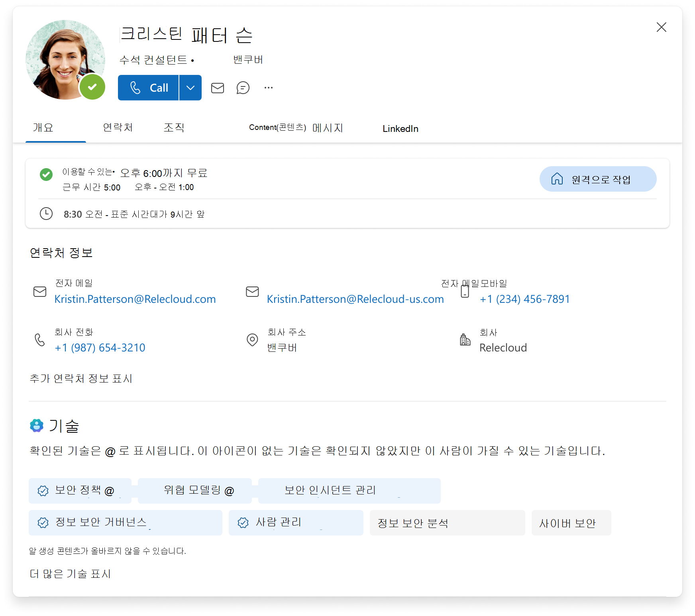
Task: Select the 보안 정책 skill chip
Action: point(80,491)
